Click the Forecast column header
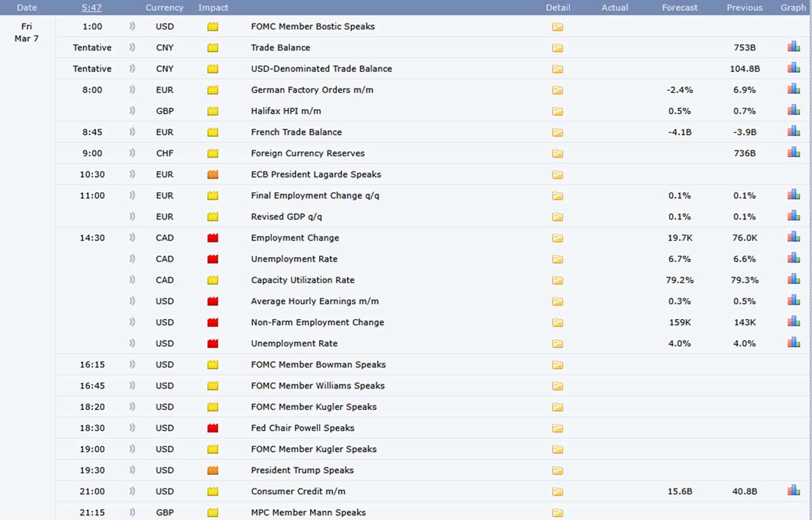 click(x=679, y=8)
